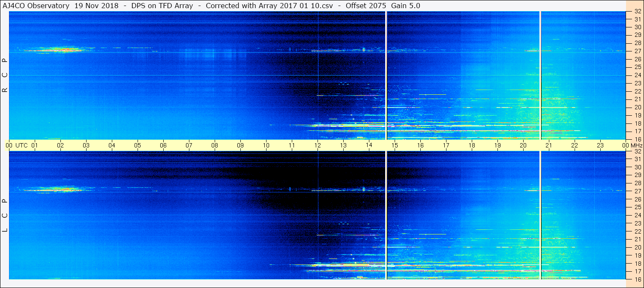Viewport: 644px width, 288px height.
Task: Click 17 MHz on LCP frequency scale
Action: 638,271
